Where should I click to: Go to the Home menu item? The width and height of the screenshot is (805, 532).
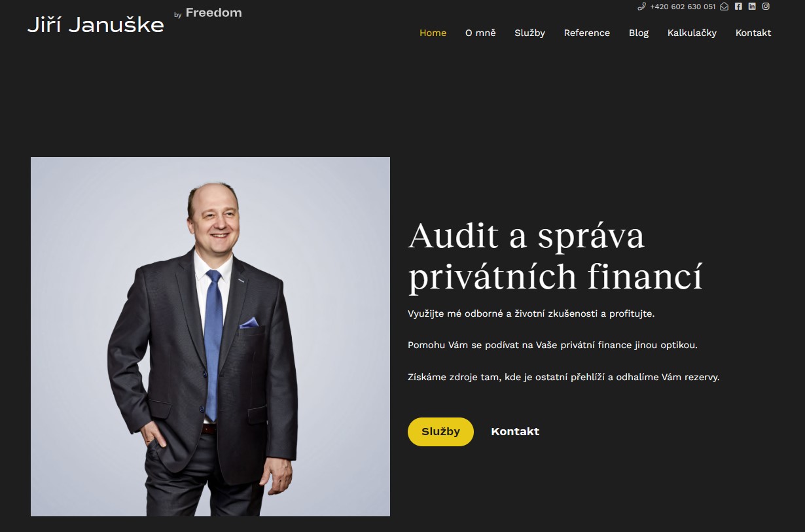[433, 33]
